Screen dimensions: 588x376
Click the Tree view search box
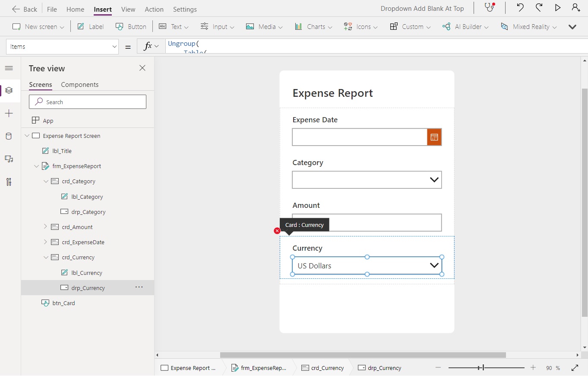point(88,102)
